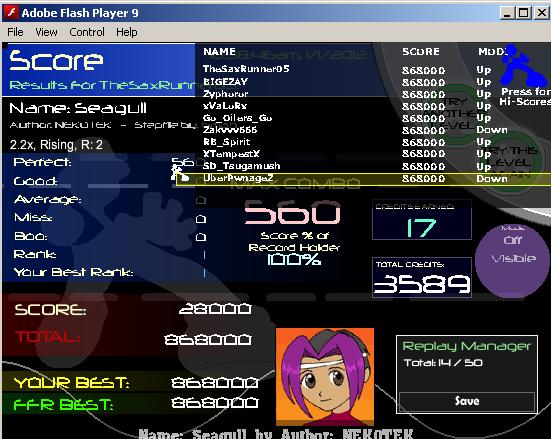Toggle the purple Off Visible circle
Screen dimensions: 551x439
[x=512, y=260]
